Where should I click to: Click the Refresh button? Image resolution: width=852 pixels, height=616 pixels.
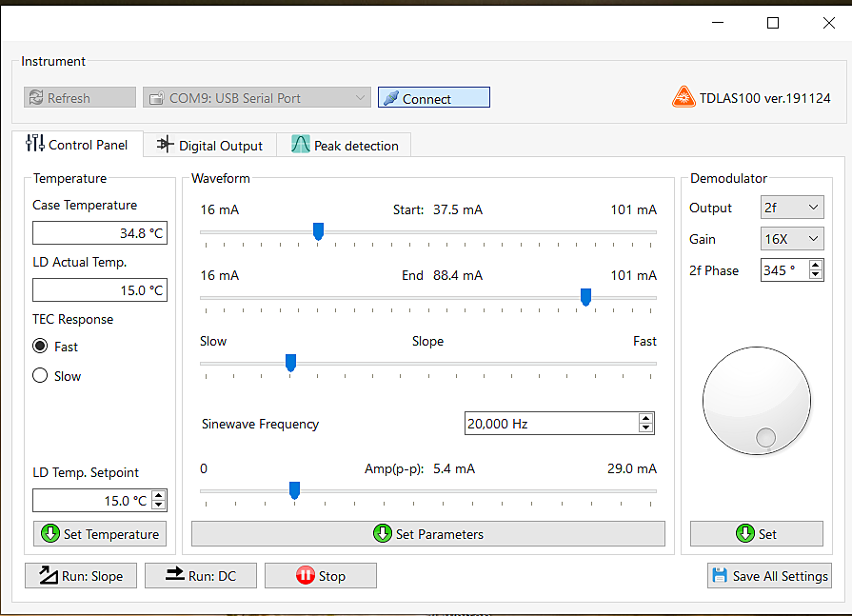[x=80, y=98]
